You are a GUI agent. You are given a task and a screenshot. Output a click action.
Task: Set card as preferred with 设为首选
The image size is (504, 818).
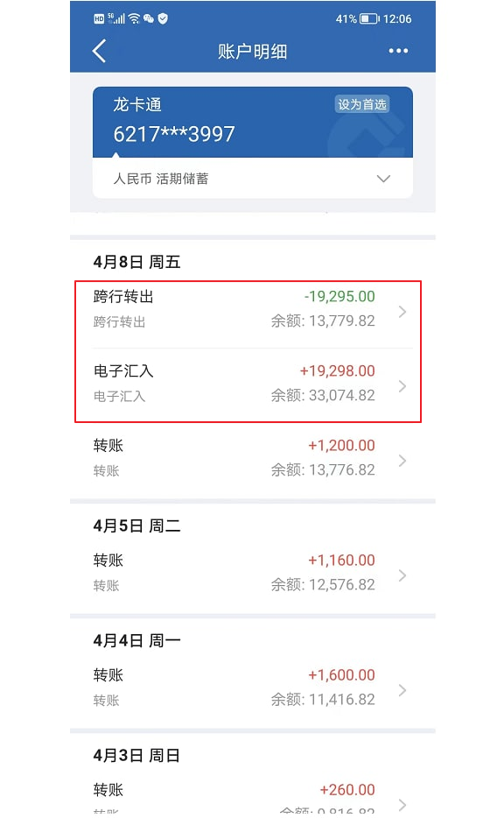361,104
